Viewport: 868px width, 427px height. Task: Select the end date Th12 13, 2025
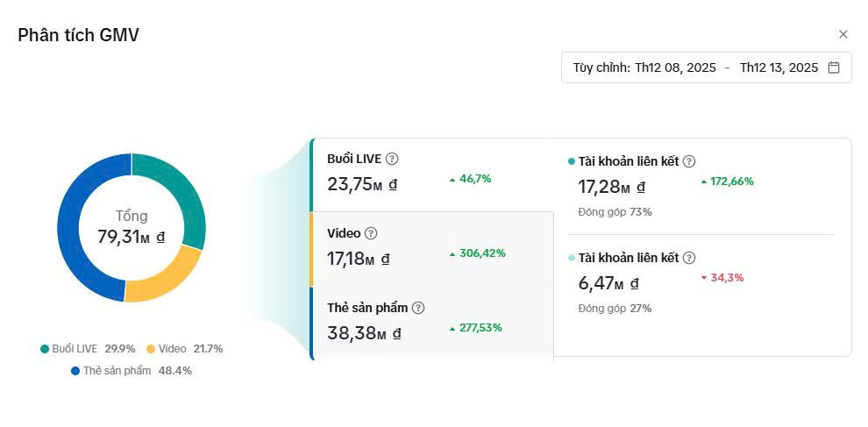click(x=779, y=68)
